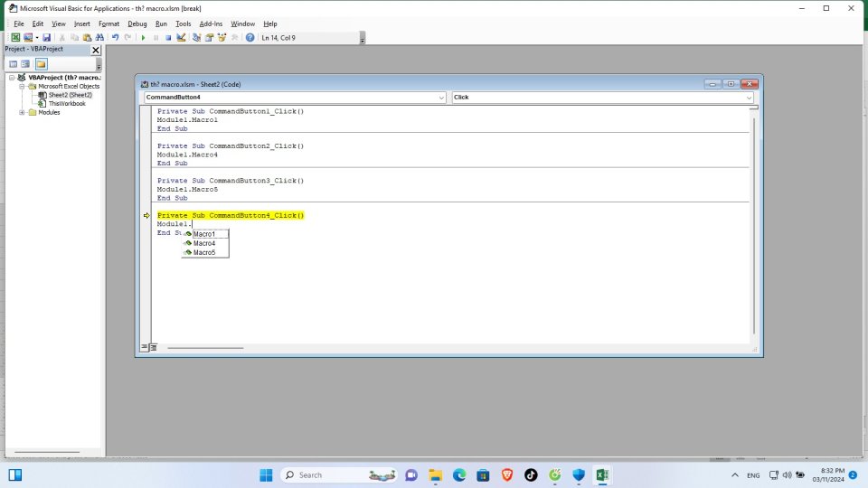Open the Insert menu
This screenshot has width=868, height=488.
click(x=82, y=23)
